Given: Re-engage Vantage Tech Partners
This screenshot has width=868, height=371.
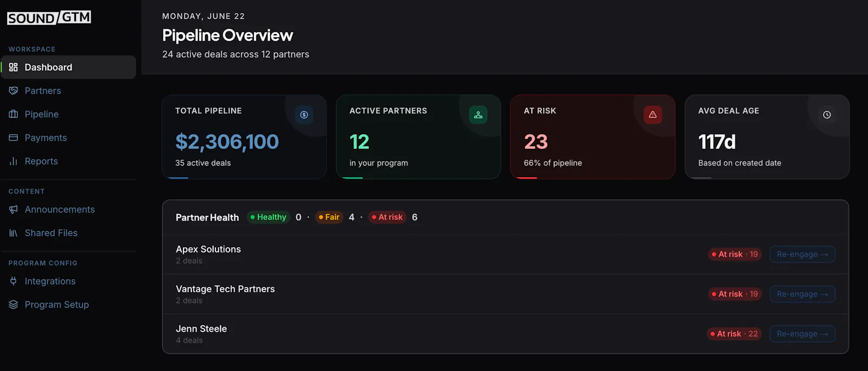Looking at the screenshot, I should coord(802,294).
